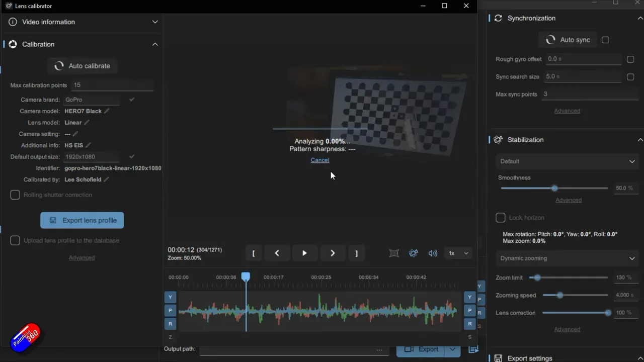
Task: Edit Calibrated by name pencil icon
Action: pyautogui.click(x=106, y=179)
